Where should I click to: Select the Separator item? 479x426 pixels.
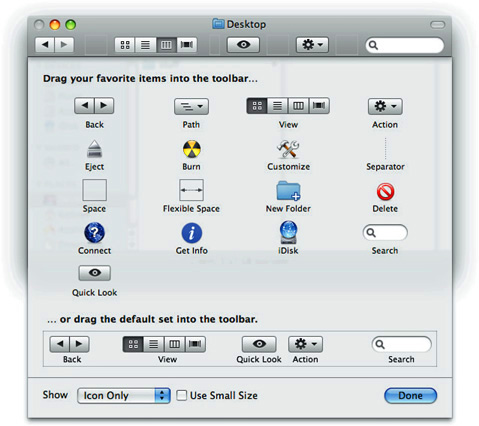coord(385,149)
